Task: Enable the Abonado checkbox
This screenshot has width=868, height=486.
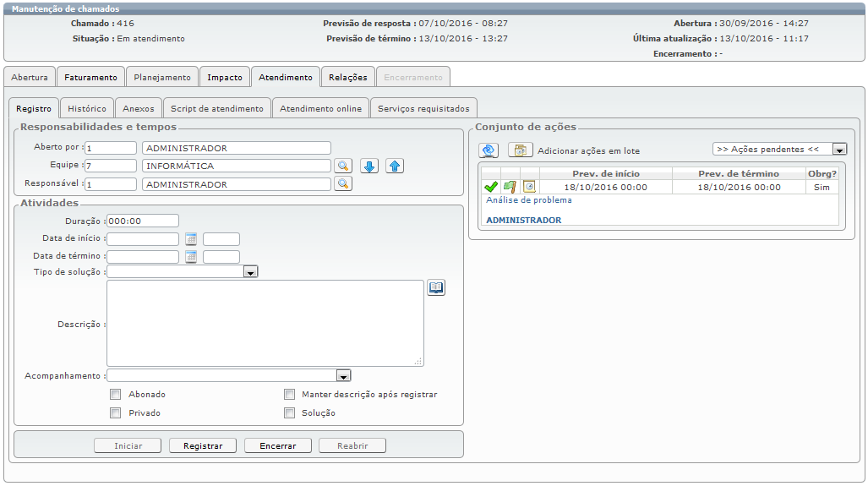Action: [x=115, y=395]
